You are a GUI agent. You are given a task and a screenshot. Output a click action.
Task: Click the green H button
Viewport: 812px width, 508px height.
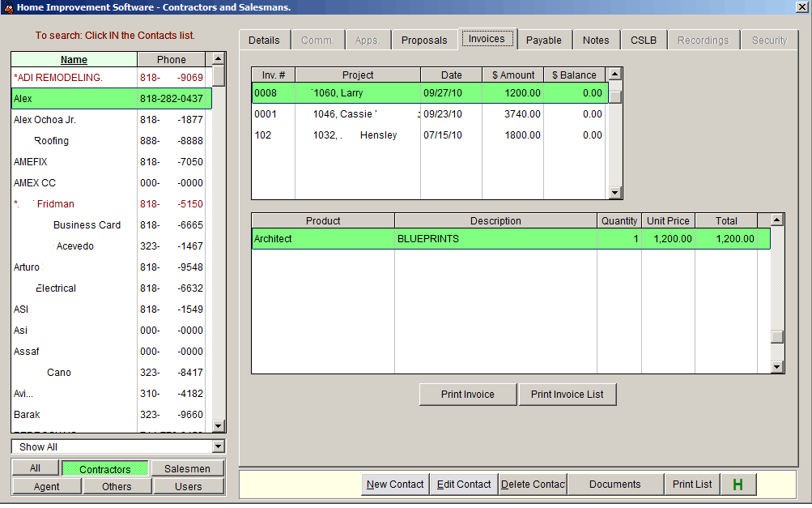(x=738, y=485)
